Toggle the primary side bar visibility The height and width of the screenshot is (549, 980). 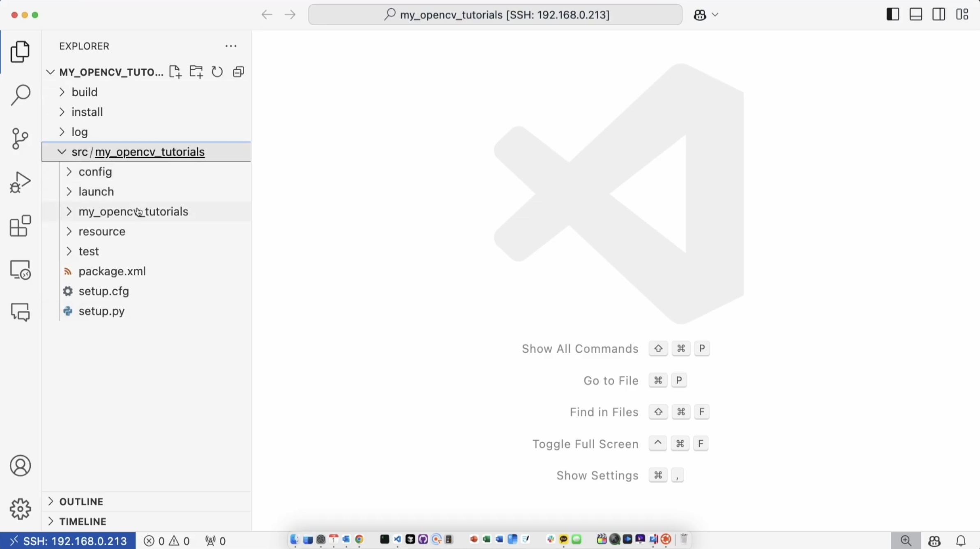[892, 14]
